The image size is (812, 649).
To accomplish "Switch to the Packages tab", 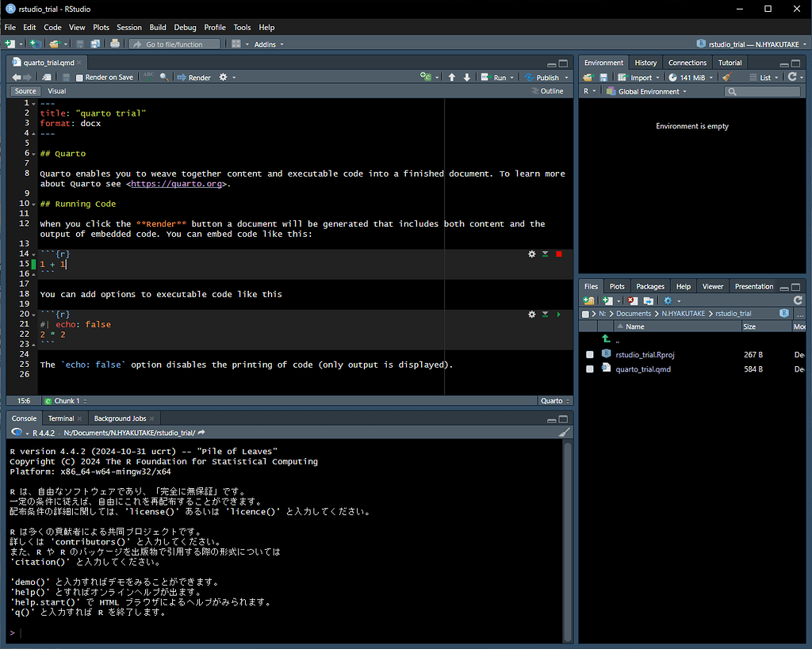I will click(x=650, y=286).
